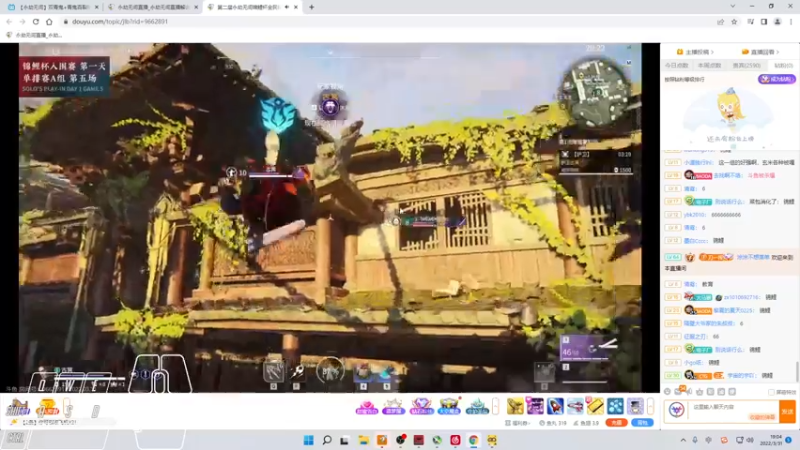Screen dimensions: 800x450
Task: Close the second browser tab
Action: coord(196,7)
